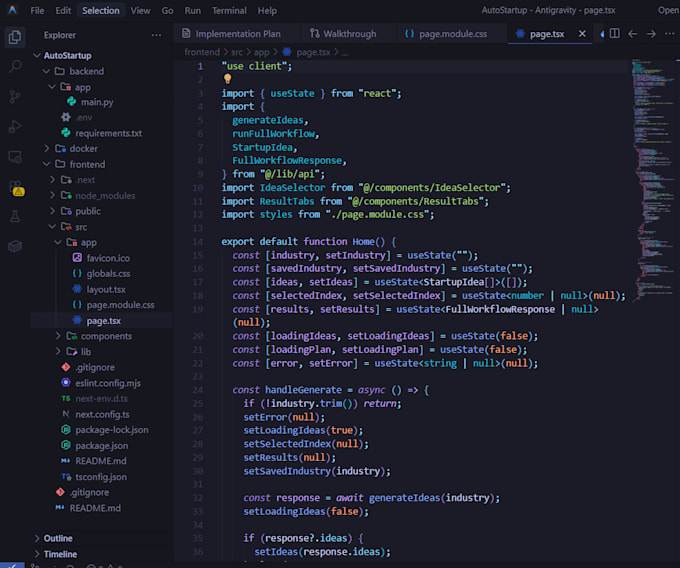
Task: Open the Explorer activity bar icon
Action: (15, 37)
